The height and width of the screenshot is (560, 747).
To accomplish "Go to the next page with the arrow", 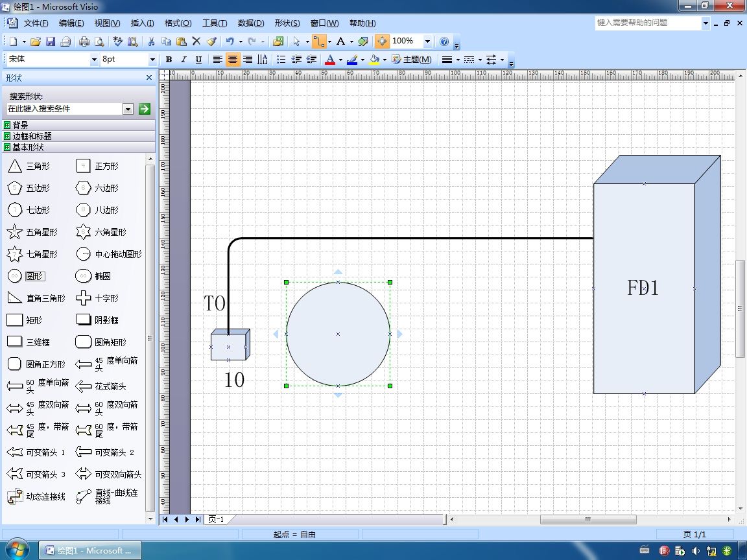I will click(x=187, y=520).
